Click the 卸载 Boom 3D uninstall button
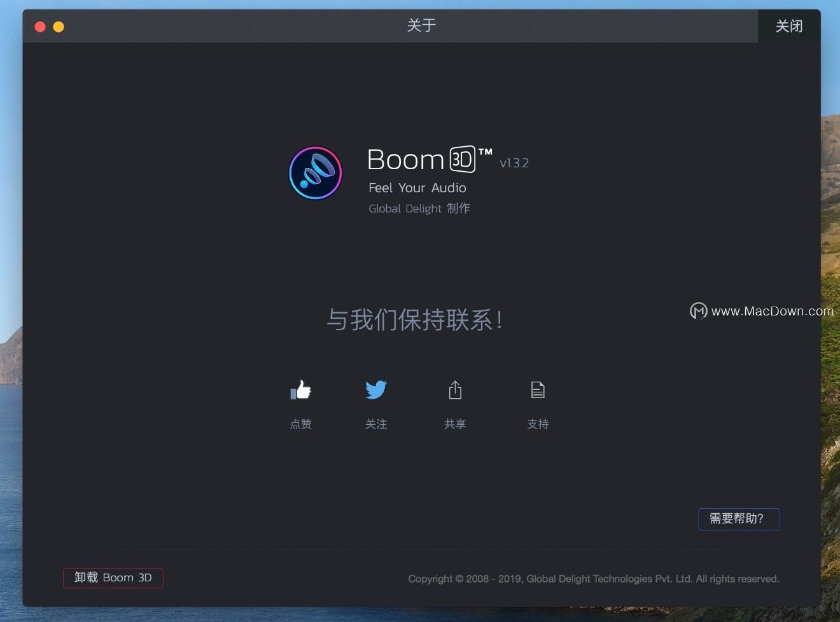Image resolution: width=840 pixels, height=622 pixels. [113, 577]
